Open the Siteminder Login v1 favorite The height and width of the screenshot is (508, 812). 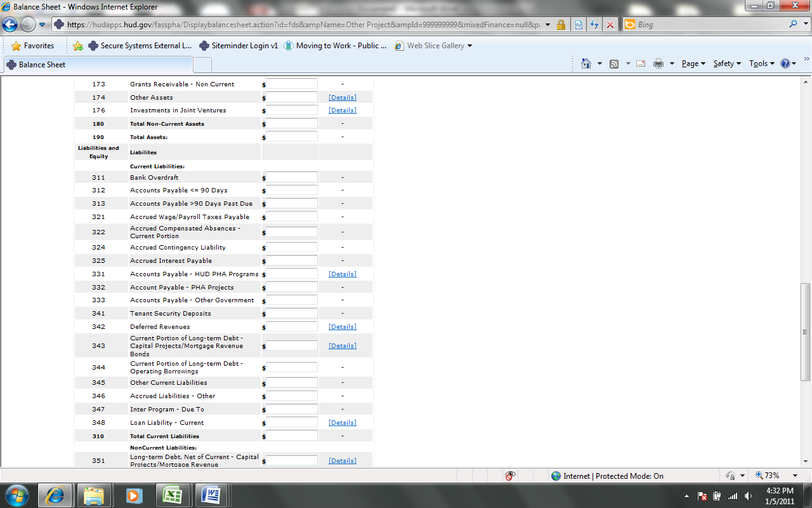[x=239, y=46]
